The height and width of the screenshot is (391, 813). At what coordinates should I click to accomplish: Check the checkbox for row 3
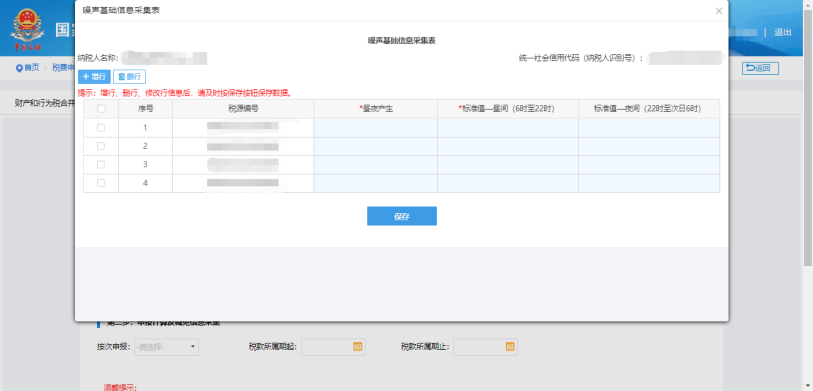point(101,164)
